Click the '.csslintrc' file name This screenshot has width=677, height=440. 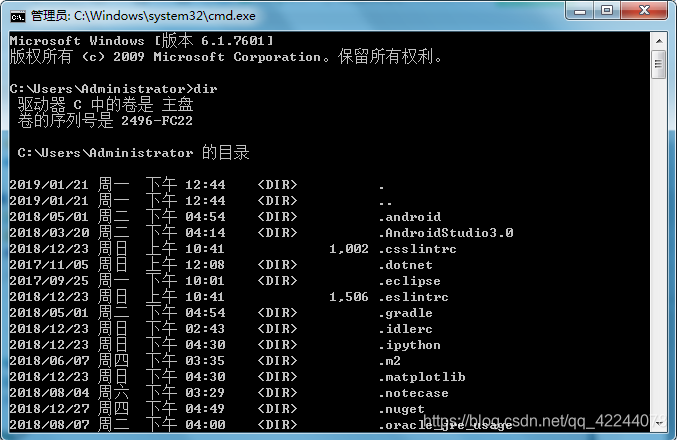click(x=417, y=249)
